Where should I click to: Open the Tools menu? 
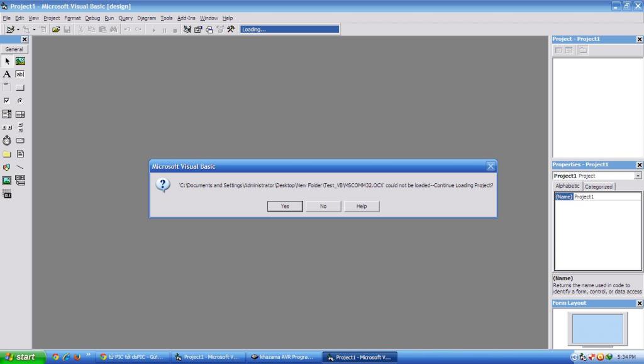[x=166, y=18]
